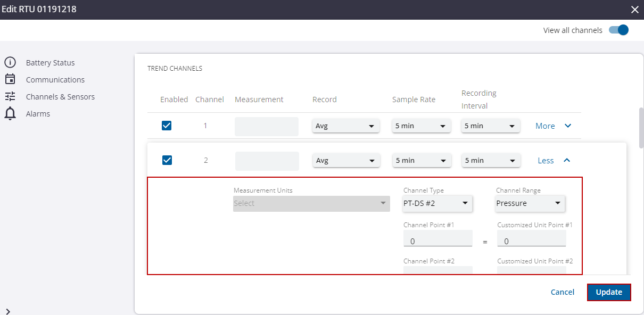Open the Channel Range Pressure dropdown
644x315 pixels.
pyautogui.click(x=530, y=203)
